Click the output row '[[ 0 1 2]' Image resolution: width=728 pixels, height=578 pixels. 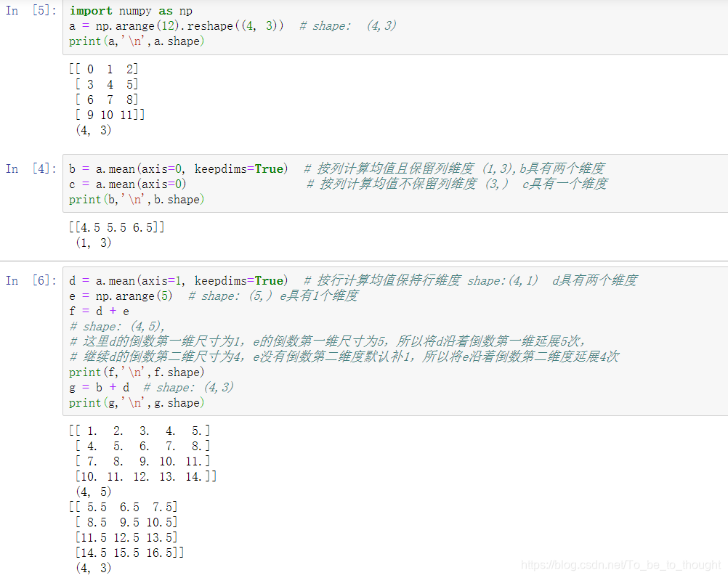[104, 69]
